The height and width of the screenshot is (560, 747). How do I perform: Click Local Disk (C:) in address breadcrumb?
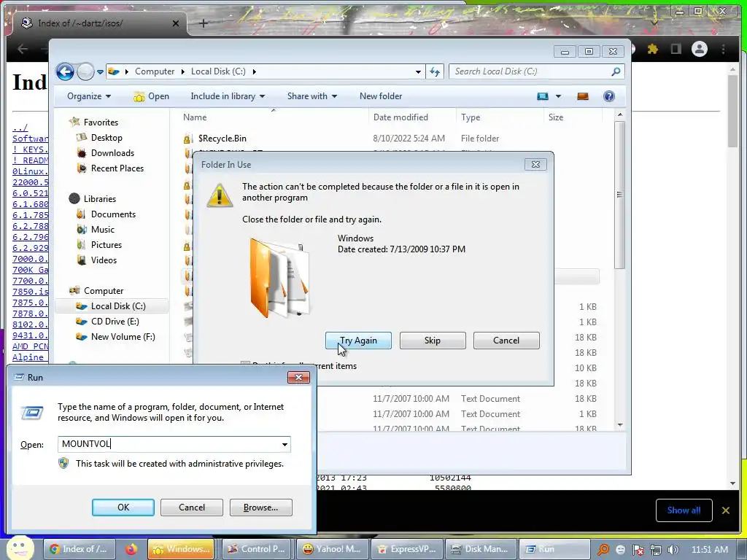(218, 71)
